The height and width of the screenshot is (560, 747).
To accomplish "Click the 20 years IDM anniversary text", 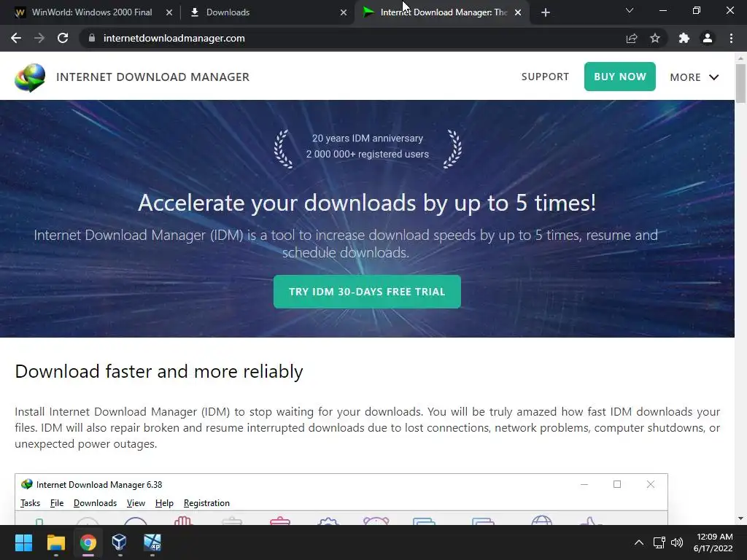I will pos(368,138).
